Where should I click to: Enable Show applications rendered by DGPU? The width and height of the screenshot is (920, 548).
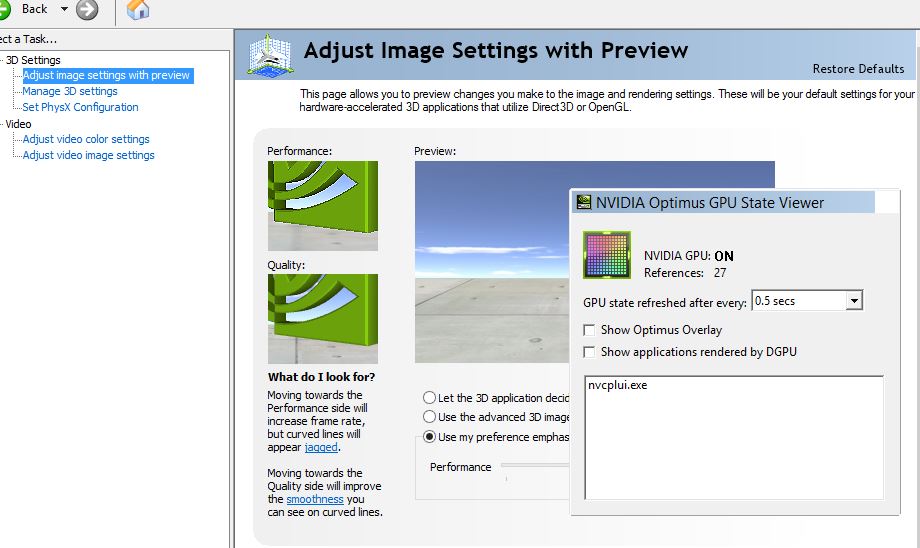coord(589,352)
